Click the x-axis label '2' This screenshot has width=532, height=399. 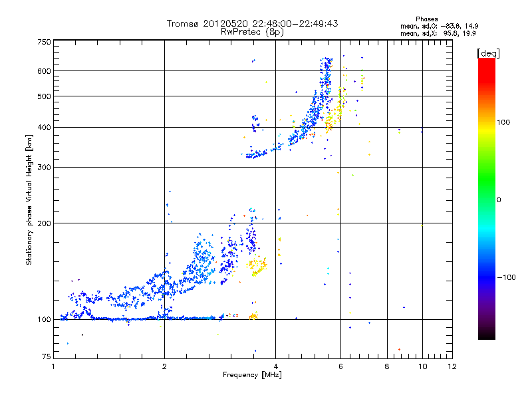point(164,366)
